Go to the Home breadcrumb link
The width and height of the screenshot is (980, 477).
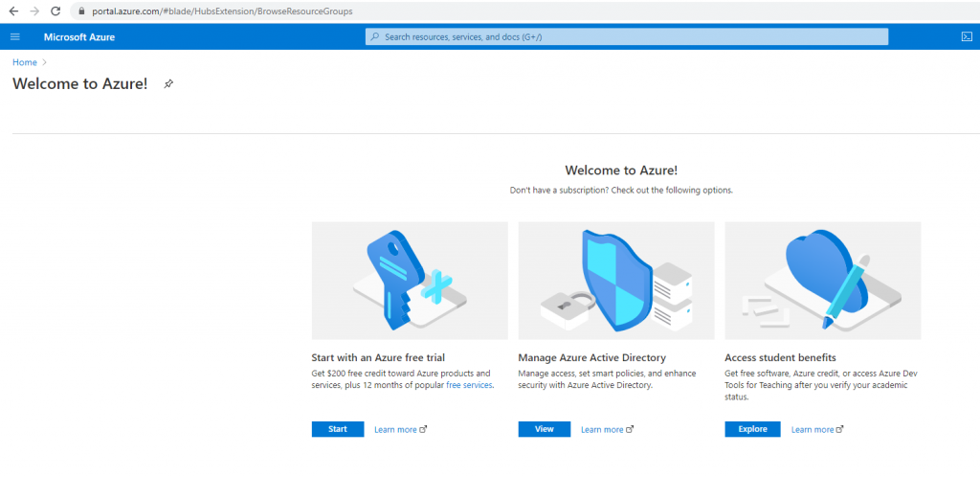point(24,62)
